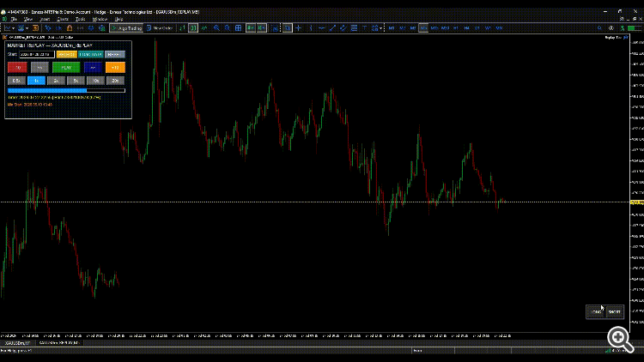Switch to the H4 timeframe
The width and height of the screenshot is (644, 362).
pos(466,28)
